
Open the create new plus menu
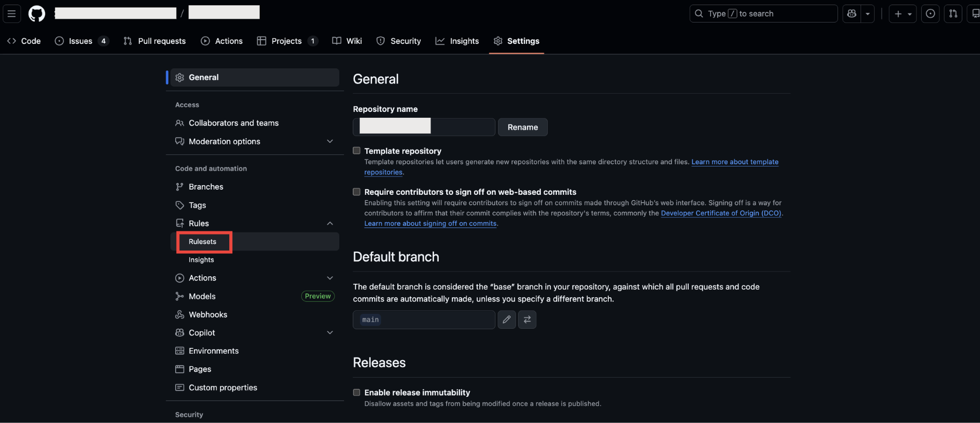(x=903, y=13)
